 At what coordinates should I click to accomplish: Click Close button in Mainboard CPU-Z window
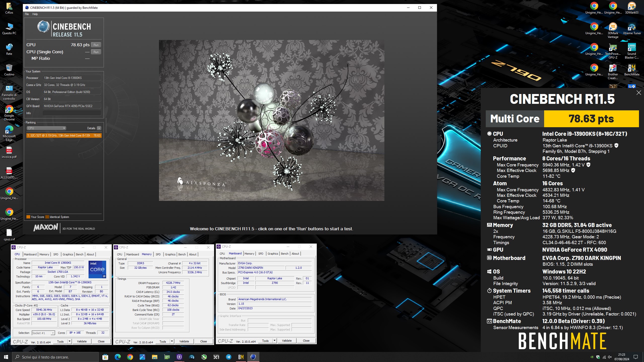click(x=306, y=341)
